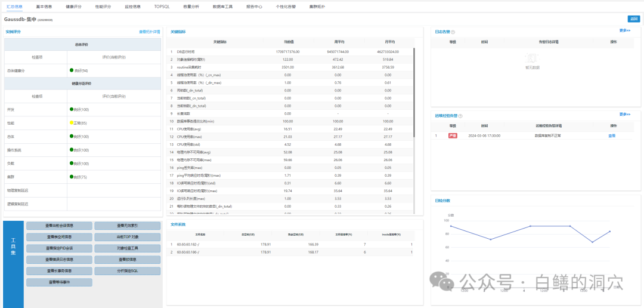
Task: Go to the 报告中心 tab
Action: click(x=254, y=7)
